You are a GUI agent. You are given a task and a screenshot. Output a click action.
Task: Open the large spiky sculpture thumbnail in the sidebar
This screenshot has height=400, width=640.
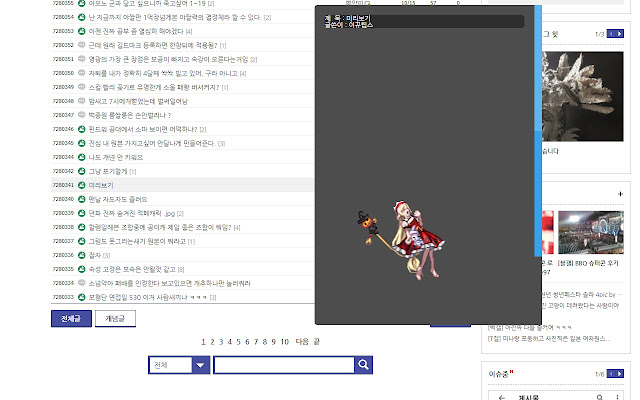coord(582,96)
